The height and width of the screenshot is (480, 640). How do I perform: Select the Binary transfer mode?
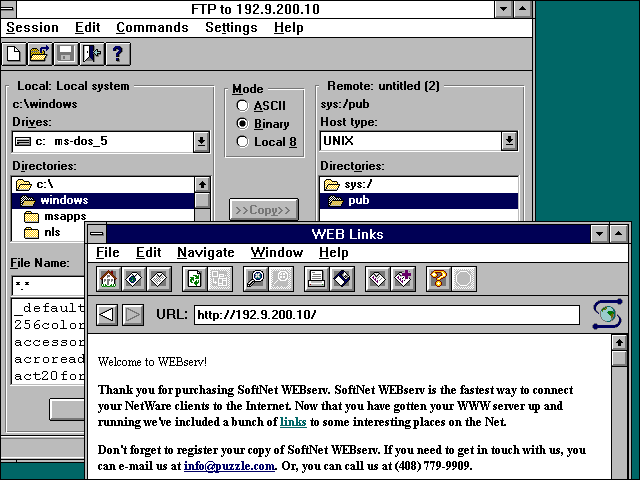point(263,124)
